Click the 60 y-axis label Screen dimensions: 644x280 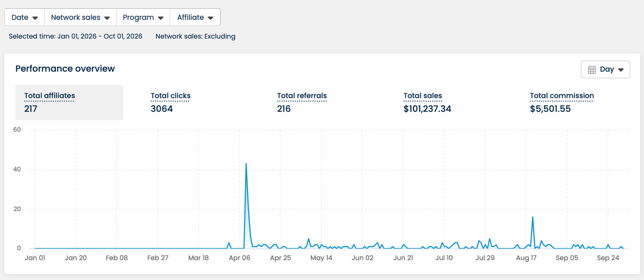coord(17,130)
